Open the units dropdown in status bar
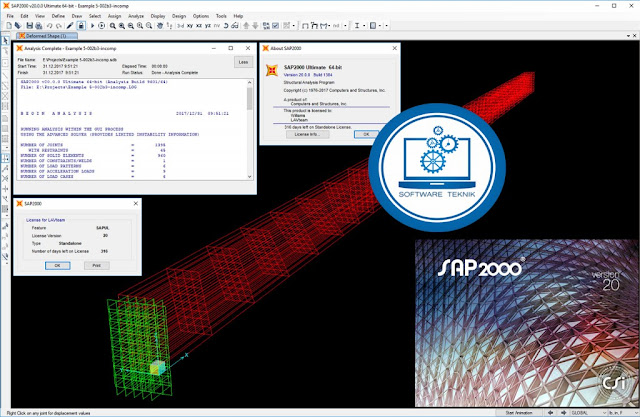 (x=623, y=413)
